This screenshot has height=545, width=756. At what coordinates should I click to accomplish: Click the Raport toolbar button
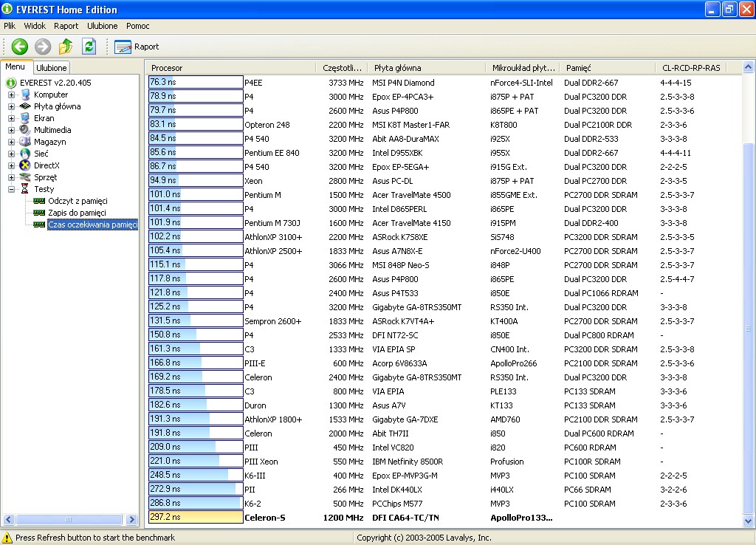click(x=137, y=47)
